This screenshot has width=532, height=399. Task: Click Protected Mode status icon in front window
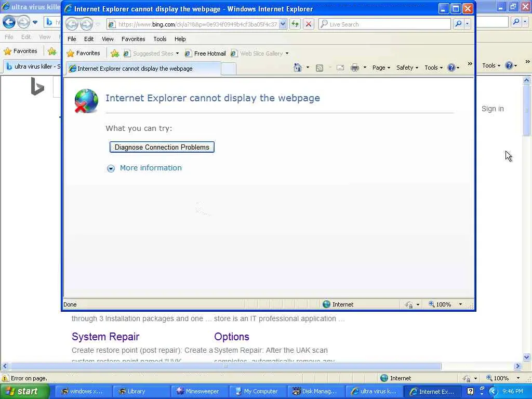409,304
